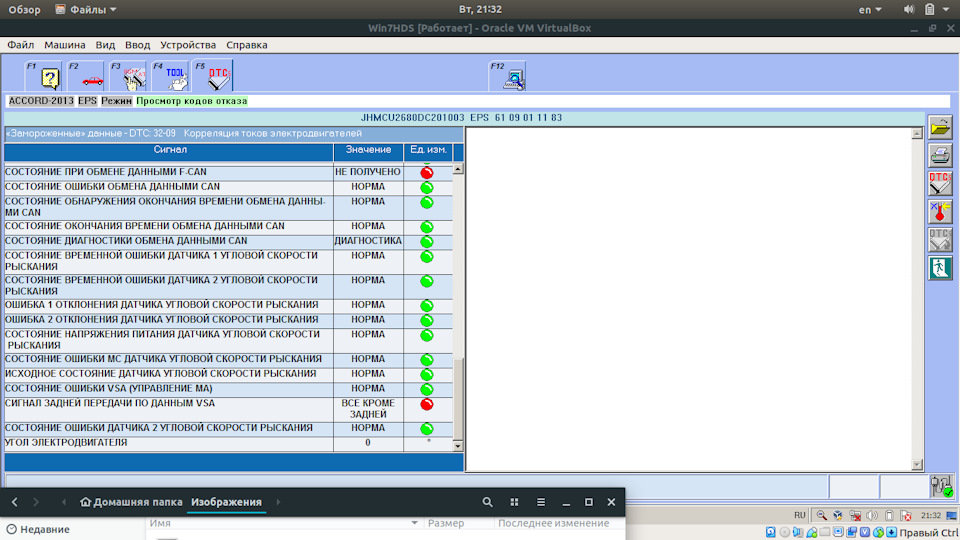Screen dimensions: 960x540
Task: Click the thermometer freeze data icon
Action: 940,212
